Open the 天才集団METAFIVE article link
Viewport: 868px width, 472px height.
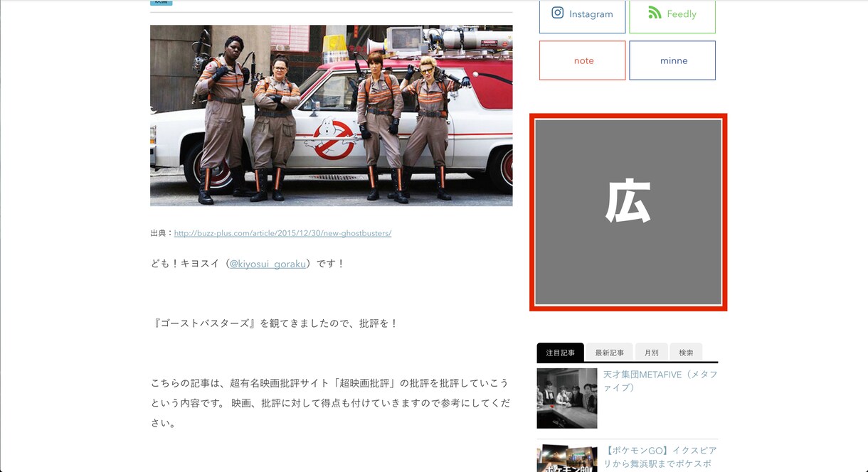coord(660,381)
